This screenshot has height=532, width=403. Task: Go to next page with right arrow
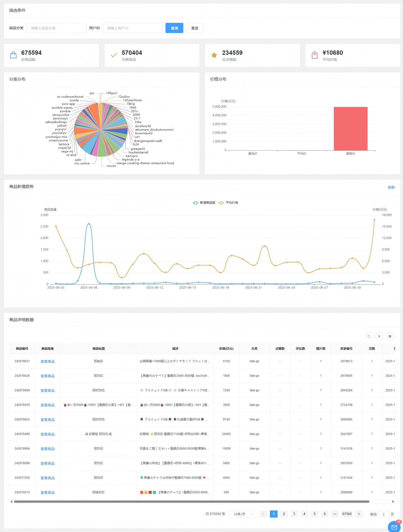pos(359,514)
